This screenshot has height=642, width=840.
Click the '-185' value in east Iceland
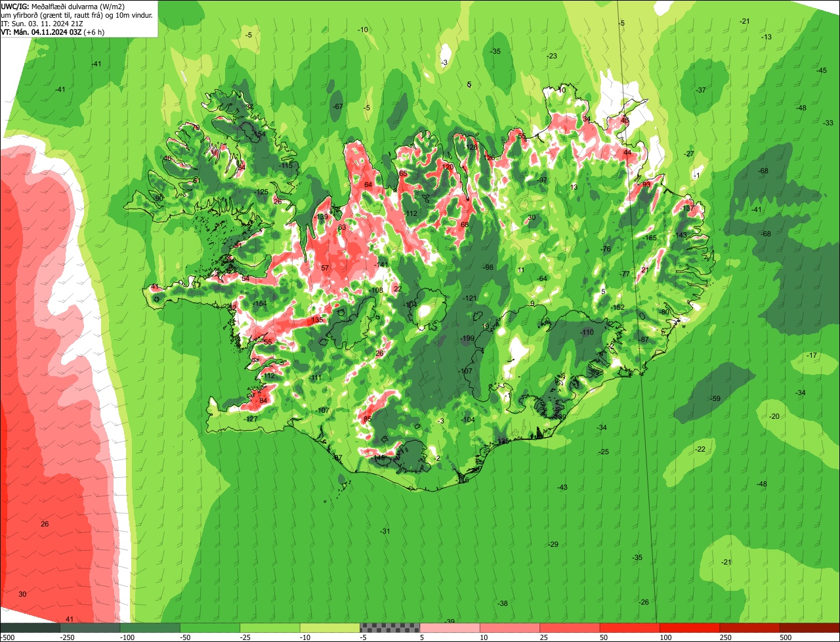(x=650, y=238)
